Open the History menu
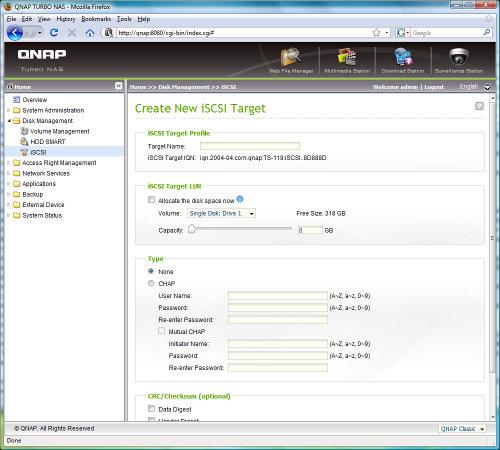This screenshot has height=450, width=500. [x=66, y=19]
